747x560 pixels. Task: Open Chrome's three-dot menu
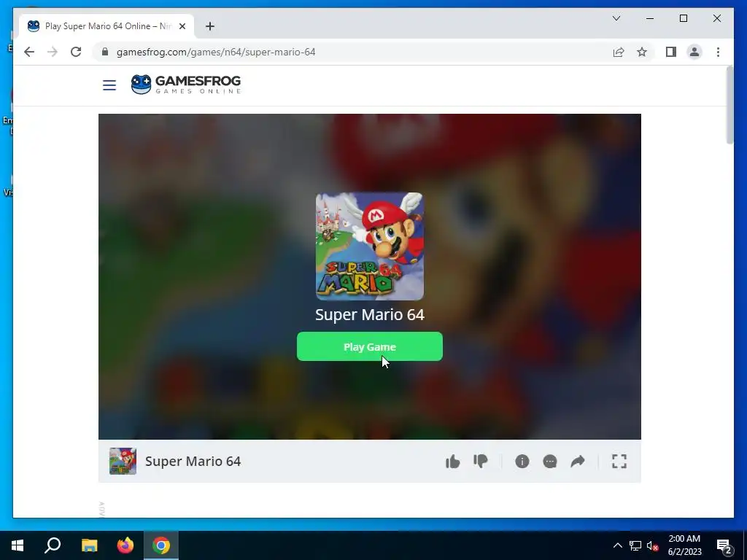pos(718,52)
